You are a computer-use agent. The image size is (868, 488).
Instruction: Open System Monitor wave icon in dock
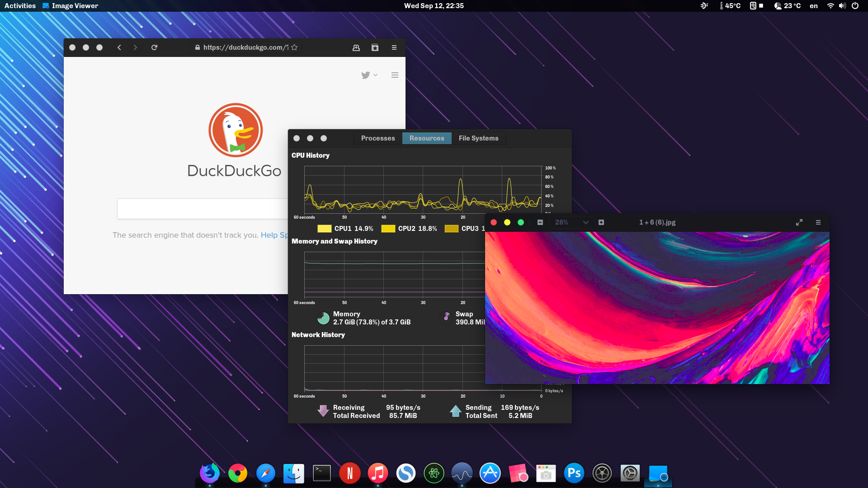462,473
